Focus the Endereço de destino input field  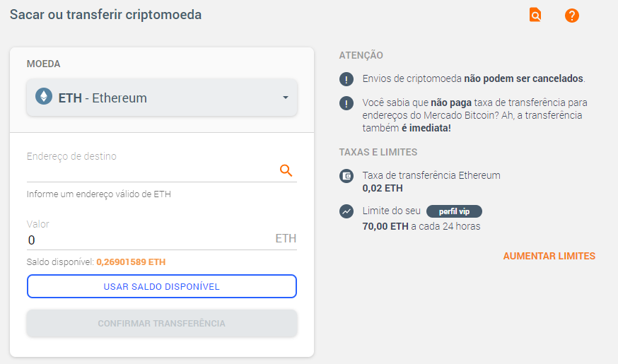(152, 170)
